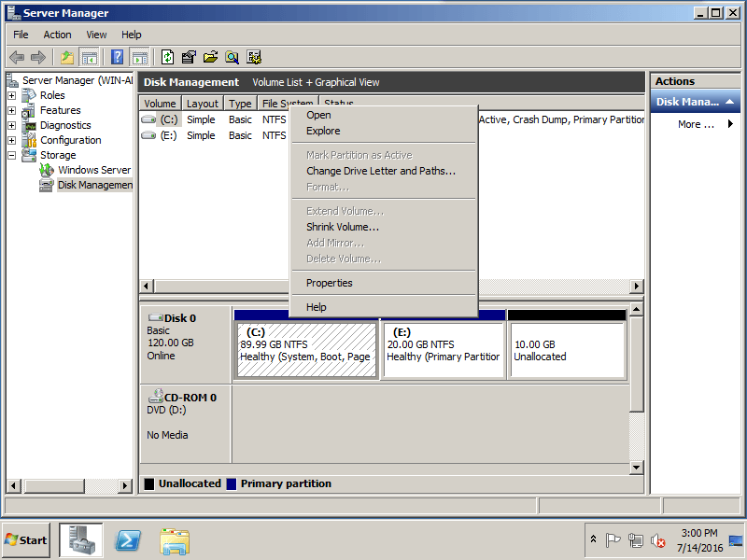Select the (C:) 89.99 GB NTFS partition block
Image resolution: width=747 pixels, height=560 pixels.
307,350
